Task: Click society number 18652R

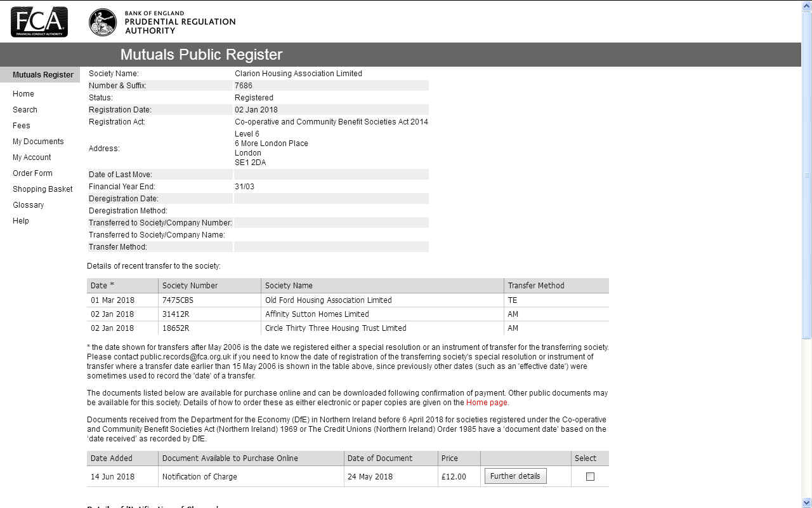Action: point(176,328)
